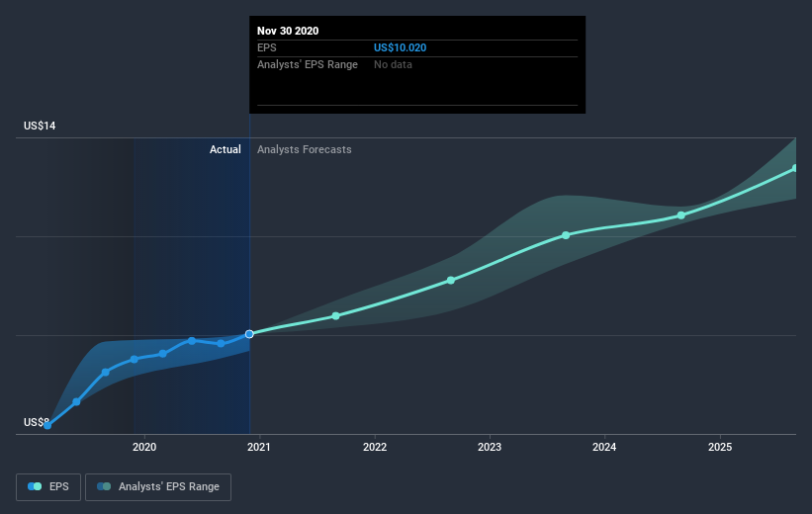Click the 2024 x-axis label
The image size is (812, 514).
pos(604,447)
